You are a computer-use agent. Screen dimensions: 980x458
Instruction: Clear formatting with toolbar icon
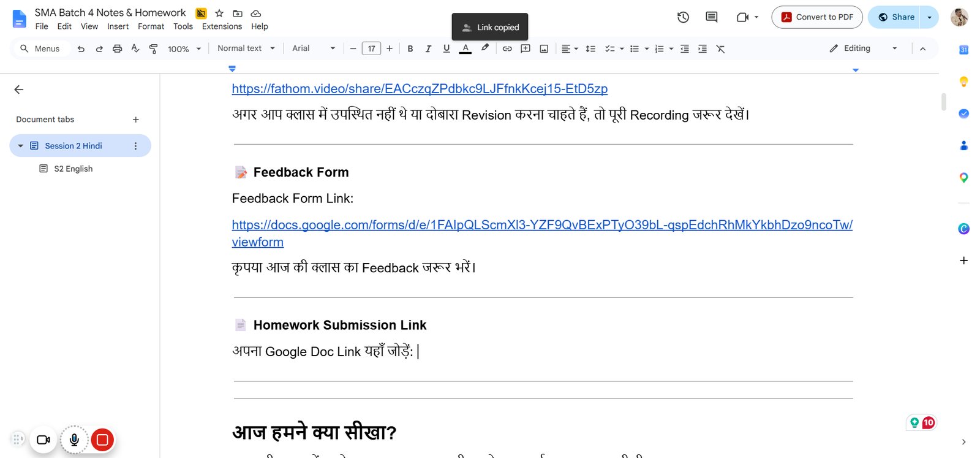point(720,48)
